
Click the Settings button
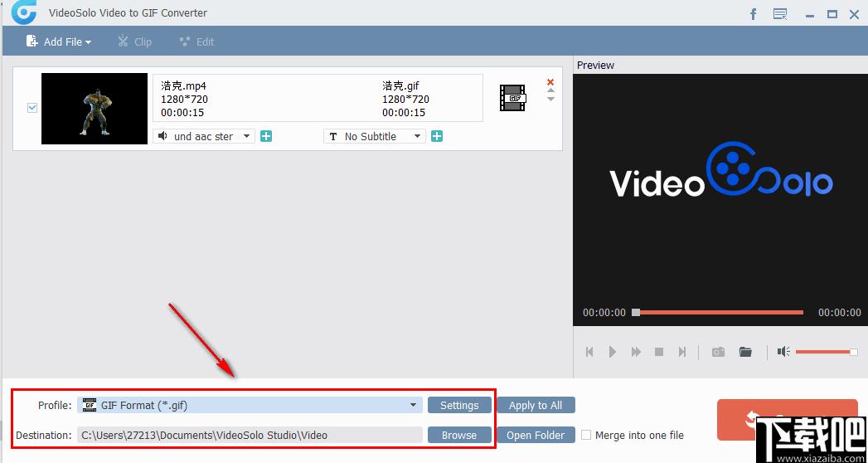[x=459, y=406]
